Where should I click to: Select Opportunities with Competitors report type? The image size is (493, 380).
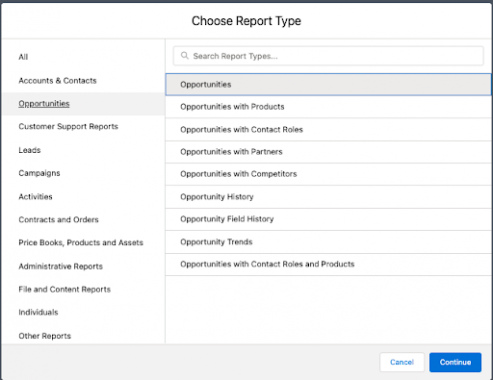point(328,174)
